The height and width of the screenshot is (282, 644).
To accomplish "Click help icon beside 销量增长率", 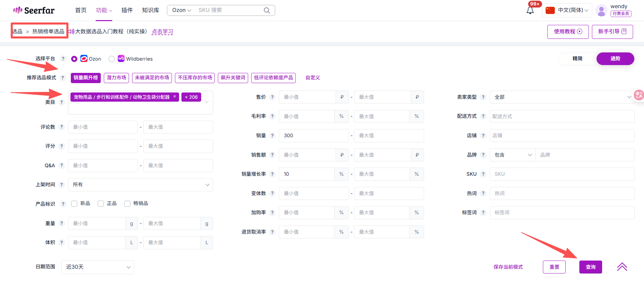I will pos(272,174).
